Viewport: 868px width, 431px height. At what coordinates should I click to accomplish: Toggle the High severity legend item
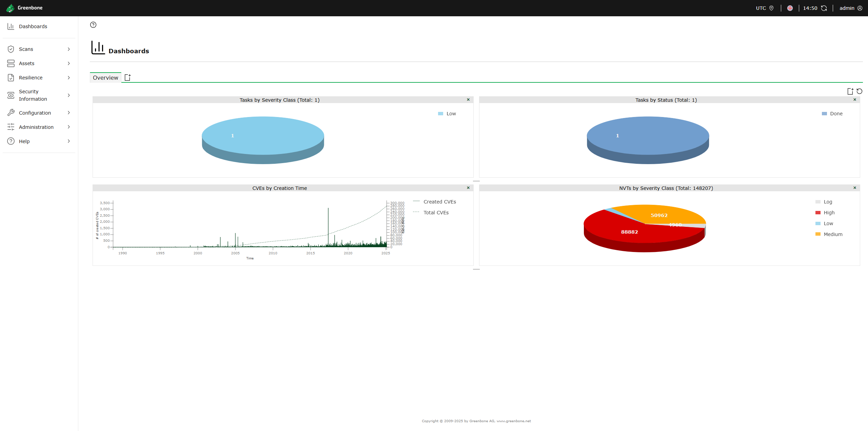point(829,213)
